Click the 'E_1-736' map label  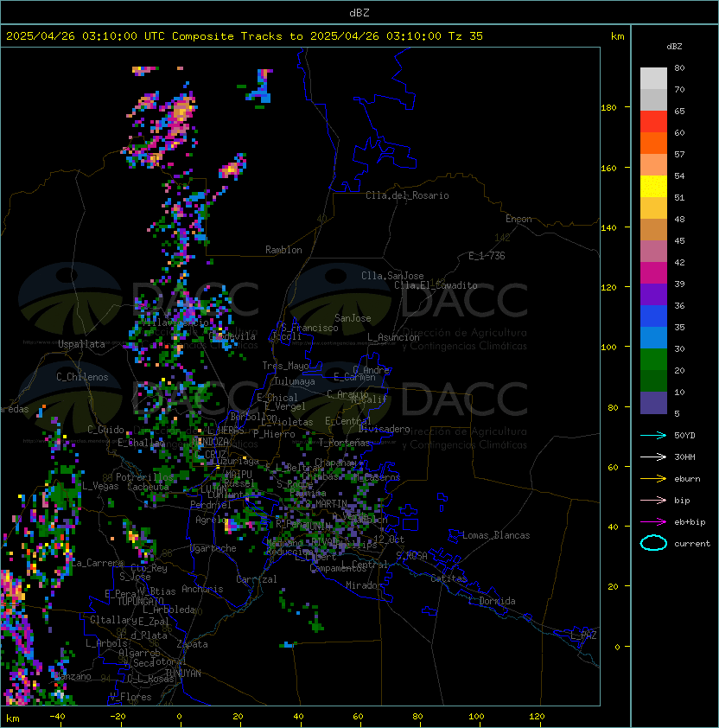tap(487, 256)
